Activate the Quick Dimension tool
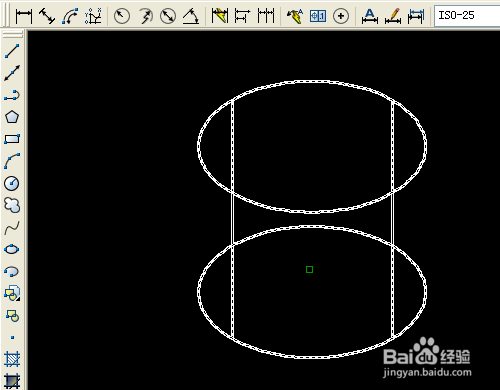Image resolution: width=500 pixels, height=390 pixels. (220, 16)
